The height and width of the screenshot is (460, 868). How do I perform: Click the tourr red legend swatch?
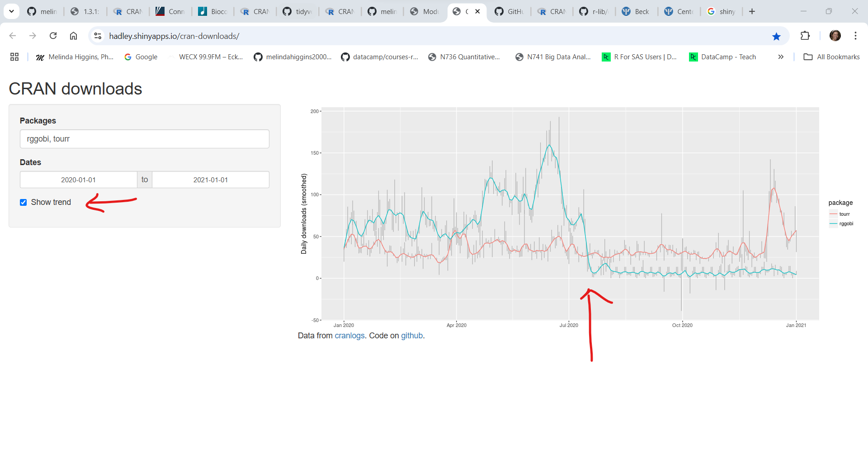(x=833, y=214)
